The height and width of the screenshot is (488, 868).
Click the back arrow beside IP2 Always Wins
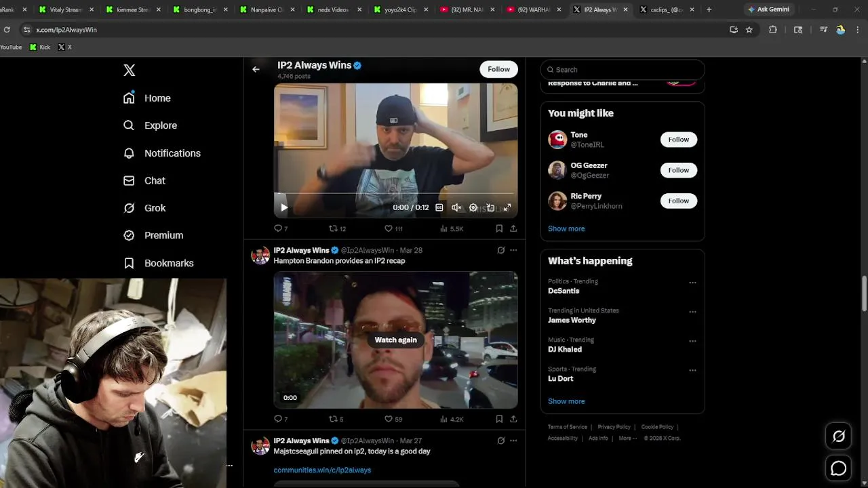click(256, 69)
